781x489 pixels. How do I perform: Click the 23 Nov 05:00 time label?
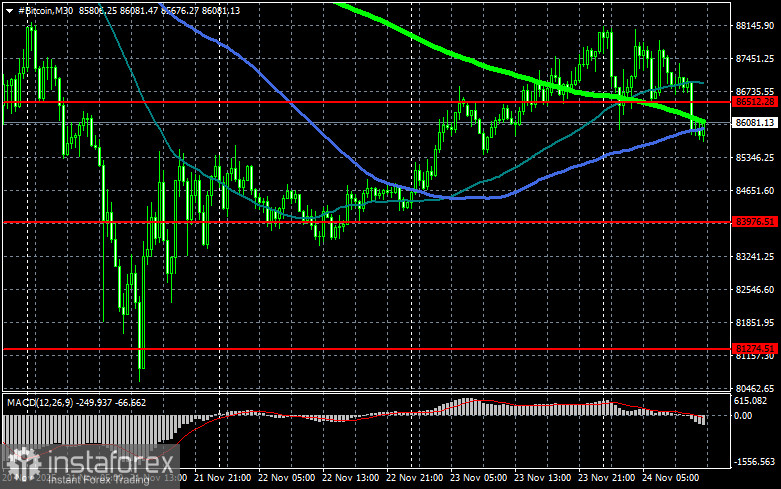[478, 478]
